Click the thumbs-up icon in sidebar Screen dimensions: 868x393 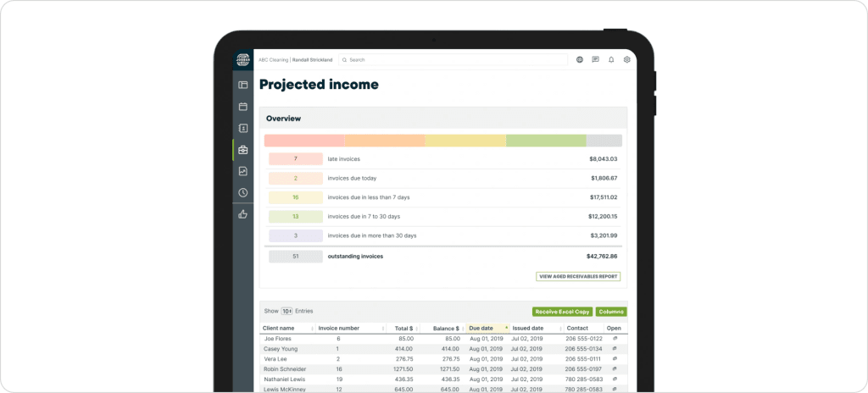(243, 214)
